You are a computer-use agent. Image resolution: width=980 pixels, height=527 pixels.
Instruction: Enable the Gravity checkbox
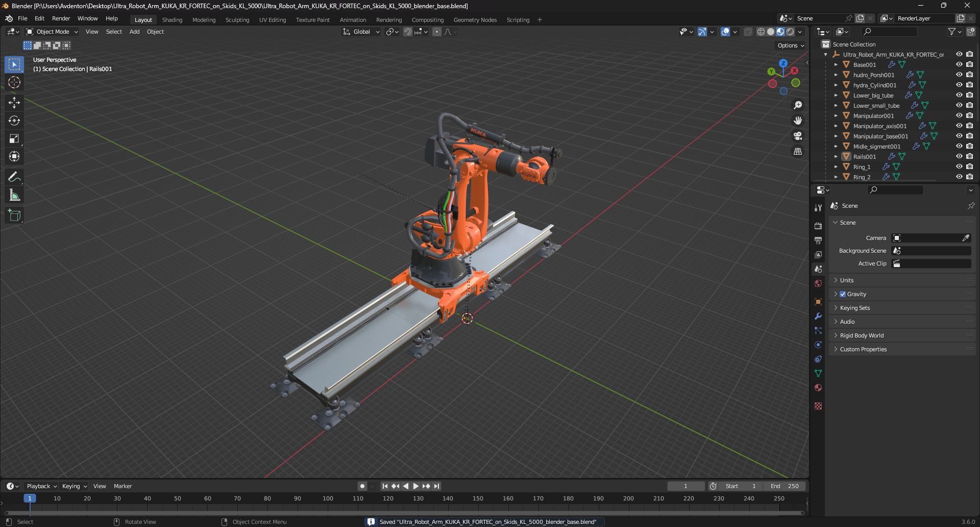(843, 294)
